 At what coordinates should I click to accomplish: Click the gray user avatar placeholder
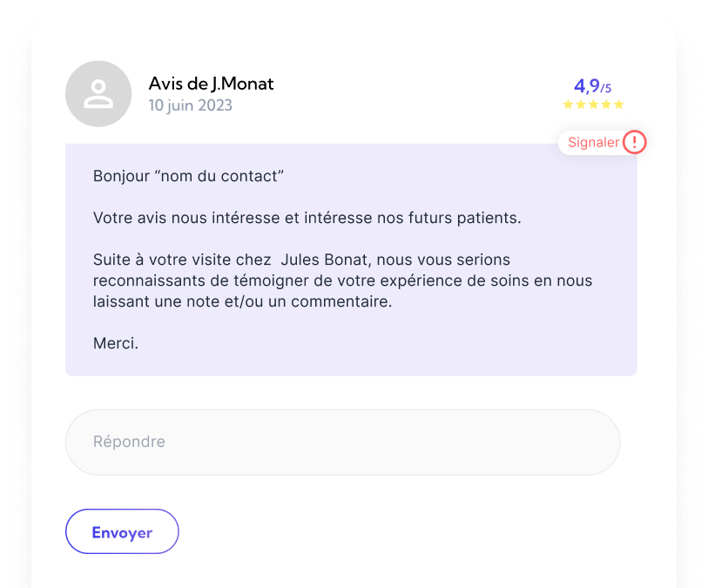(98, 94)
